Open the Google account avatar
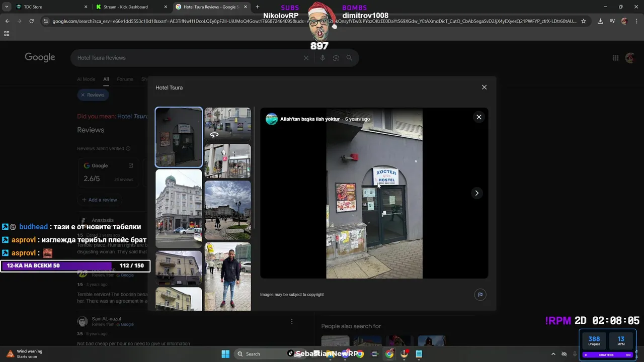Viewport: 644px width, 362px height. coord(630,58)
